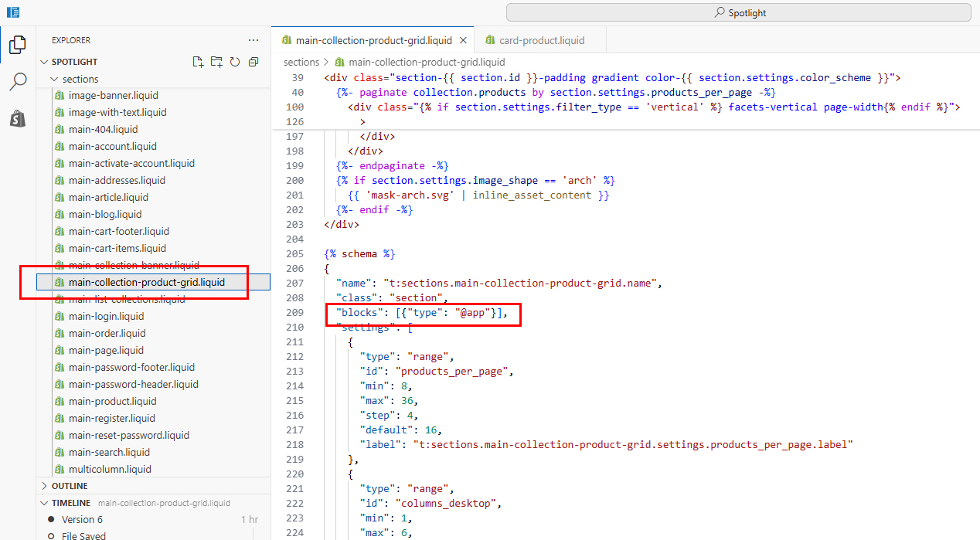This screenshot has height=540, width=980.
Task: Click the New Folder icon in explorer
Action: tap(216, 62)
